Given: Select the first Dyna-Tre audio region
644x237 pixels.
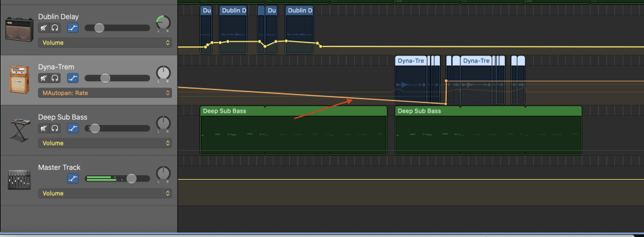Looking at the screenshot, I should pos(411,80).
